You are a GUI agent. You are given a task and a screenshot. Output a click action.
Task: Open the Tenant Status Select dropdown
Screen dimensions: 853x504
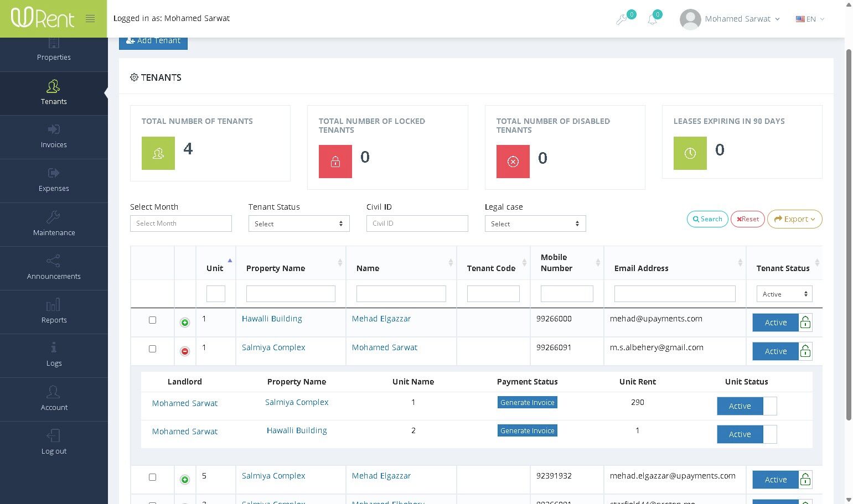click(x=299, y=224)
